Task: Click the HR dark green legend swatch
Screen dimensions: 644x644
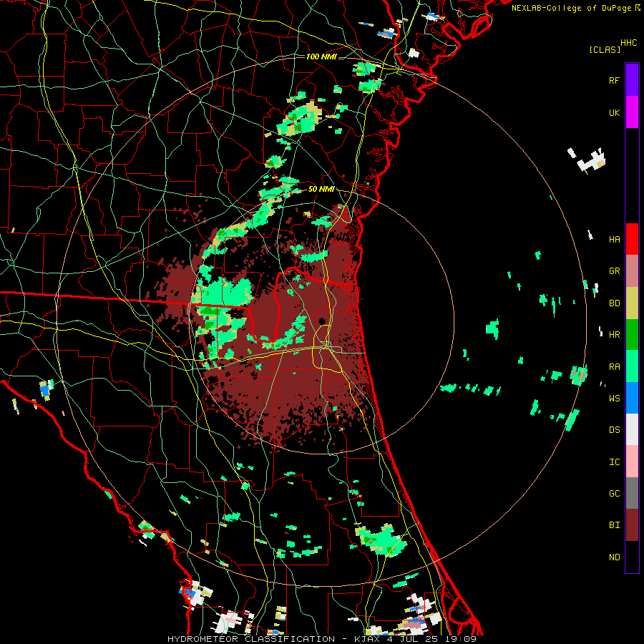Action: (632, 334)
